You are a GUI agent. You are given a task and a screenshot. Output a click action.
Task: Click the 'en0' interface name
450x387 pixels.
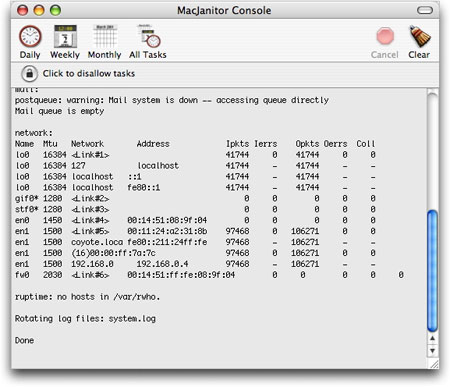[22, 220]
